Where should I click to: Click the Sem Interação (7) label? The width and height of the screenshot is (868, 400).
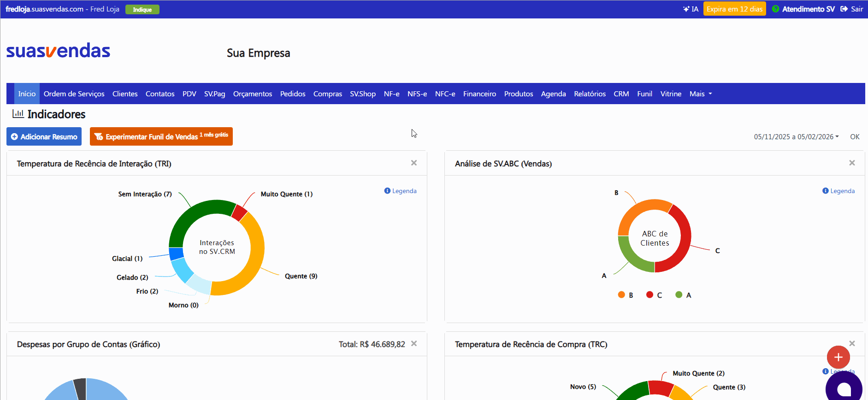pos(145,194)
